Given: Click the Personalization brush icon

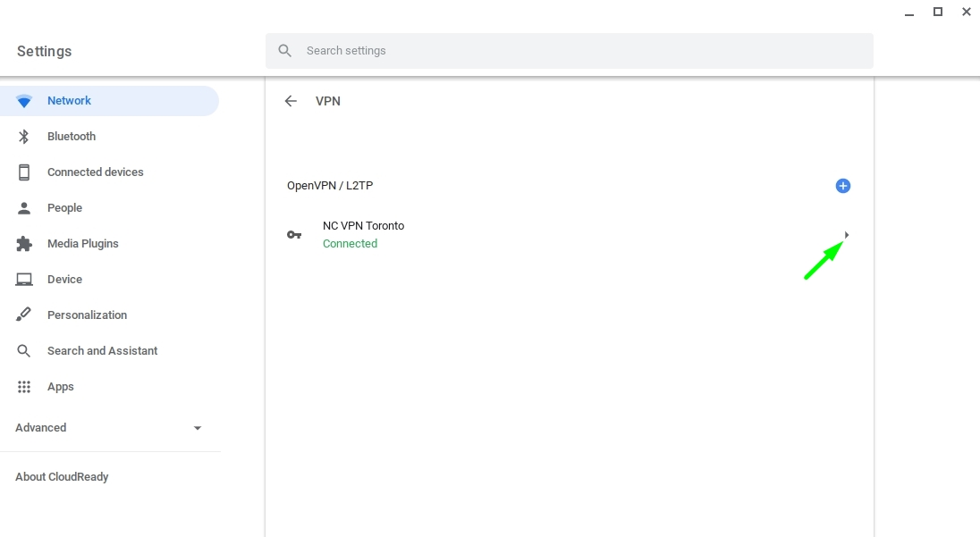Looking at the screenshot, I should tap(24, 315).
